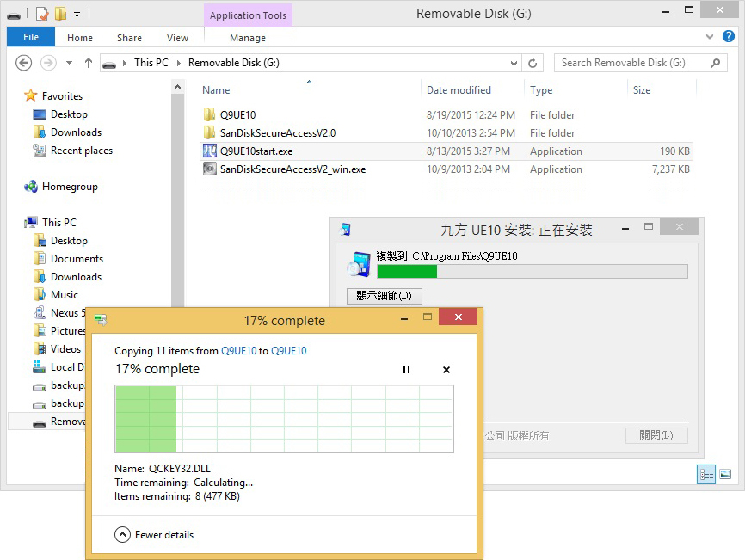Viewport: 745px width, 560px height.
Task: Select the Q9UE10start.exe application file
Action: [x=446, y=151]
